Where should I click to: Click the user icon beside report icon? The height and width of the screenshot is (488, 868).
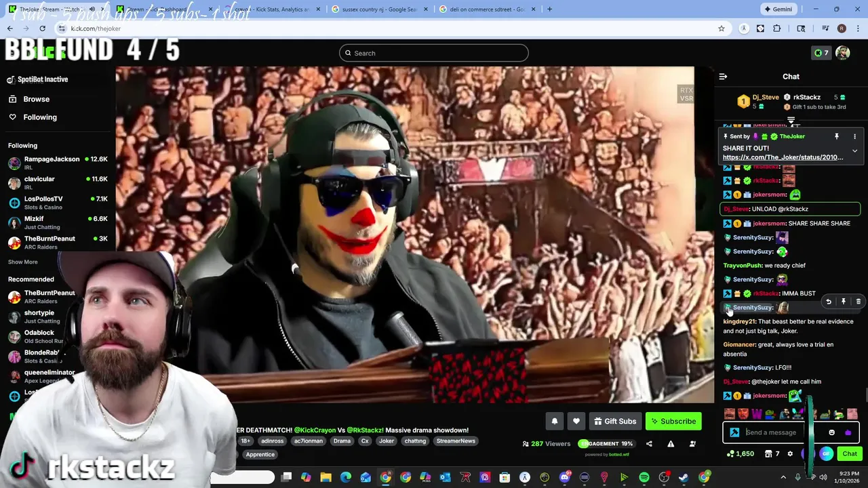click(x=692, y=444)
